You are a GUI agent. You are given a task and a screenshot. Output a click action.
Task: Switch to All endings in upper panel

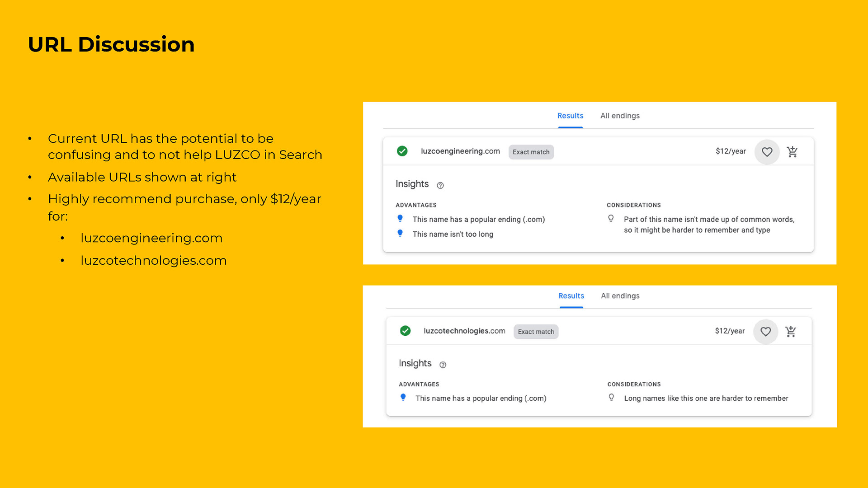coord(620,116)
